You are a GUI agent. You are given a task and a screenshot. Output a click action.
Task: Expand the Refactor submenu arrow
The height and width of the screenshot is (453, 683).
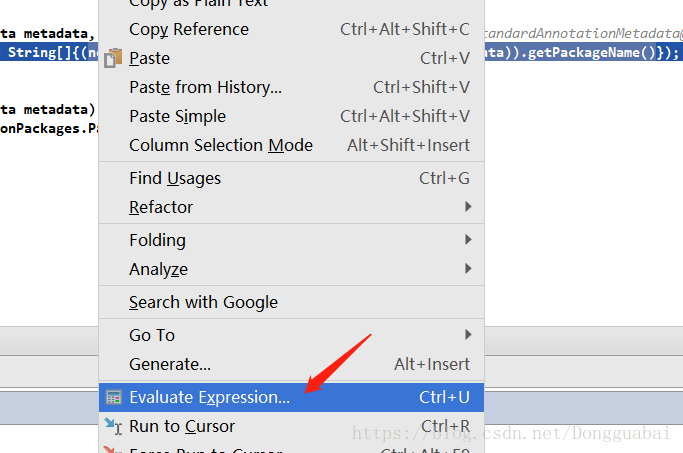tap(468, 206)
